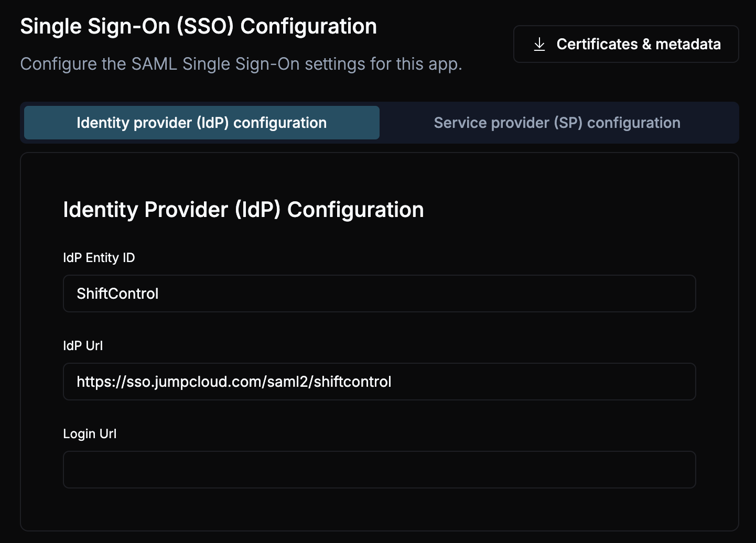
Task: Click the IdP Url label
Action: pyautogui.click(x=83, y=345)
